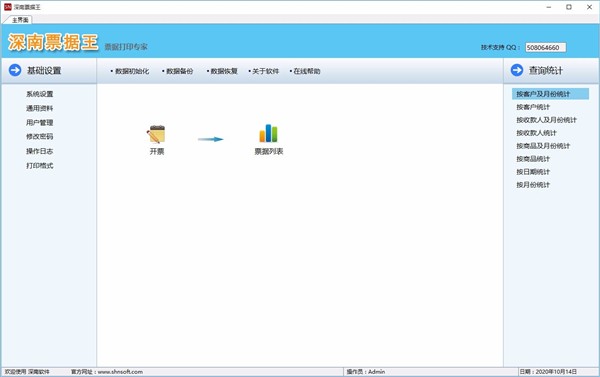This screenshot has height=377, width=600.
Task: Select 按月份统计 report
Action: [x=533, y=185]
